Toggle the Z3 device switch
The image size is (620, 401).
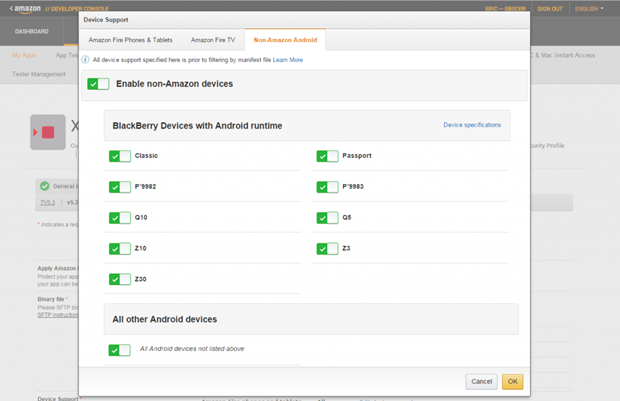(x=327, y=249)
